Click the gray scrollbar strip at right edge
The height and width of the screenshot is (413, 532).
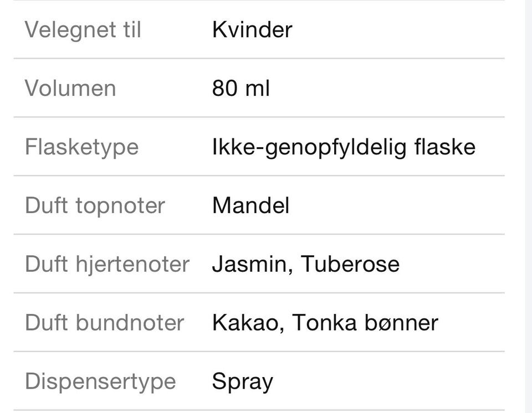tap(528, 206)
